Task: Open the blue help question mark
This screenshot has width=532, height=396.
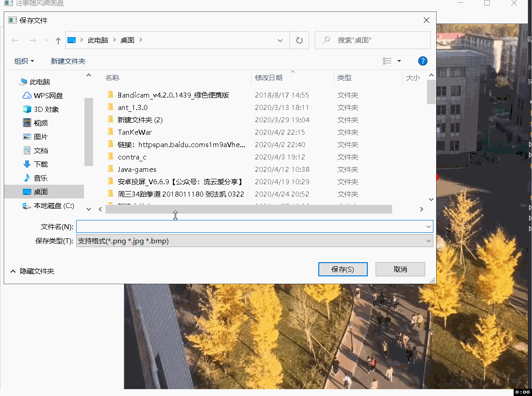Action: coord(422,60)
